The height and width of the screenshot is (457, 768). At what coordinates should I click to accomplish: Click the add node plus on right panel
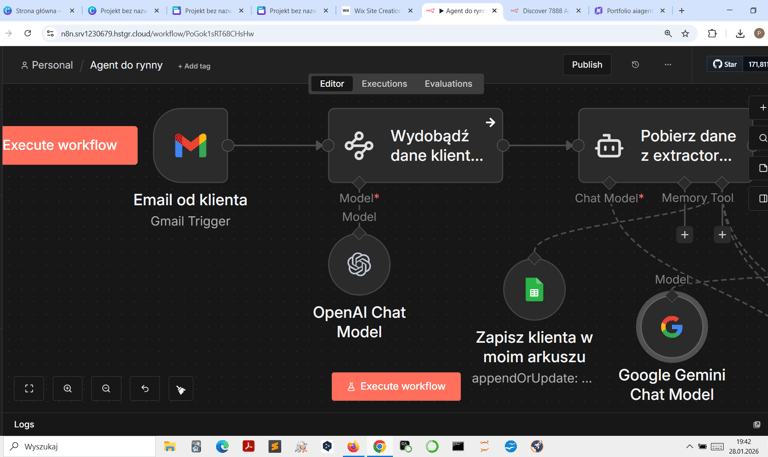click(762, 107)
